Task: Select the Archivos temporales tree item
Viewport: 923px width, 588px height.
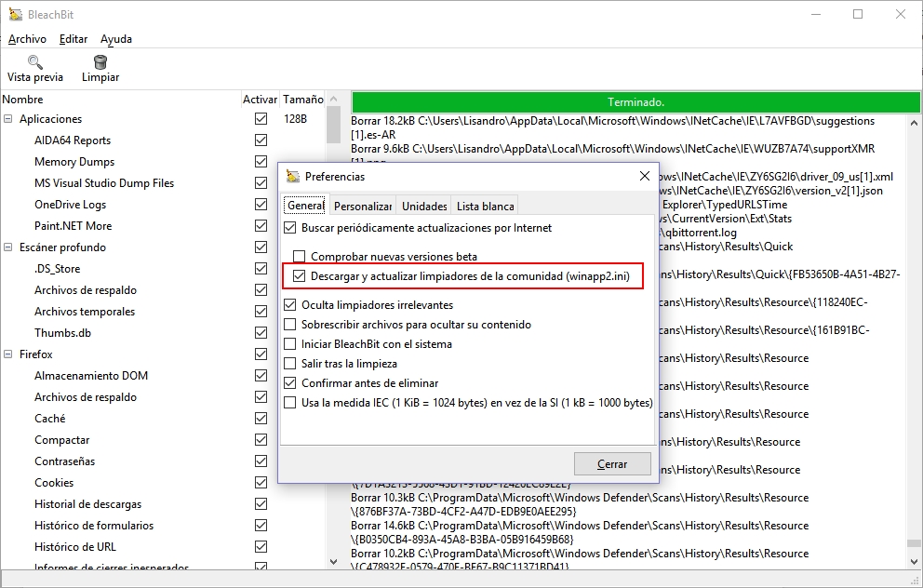Action: tap(85, 312)
